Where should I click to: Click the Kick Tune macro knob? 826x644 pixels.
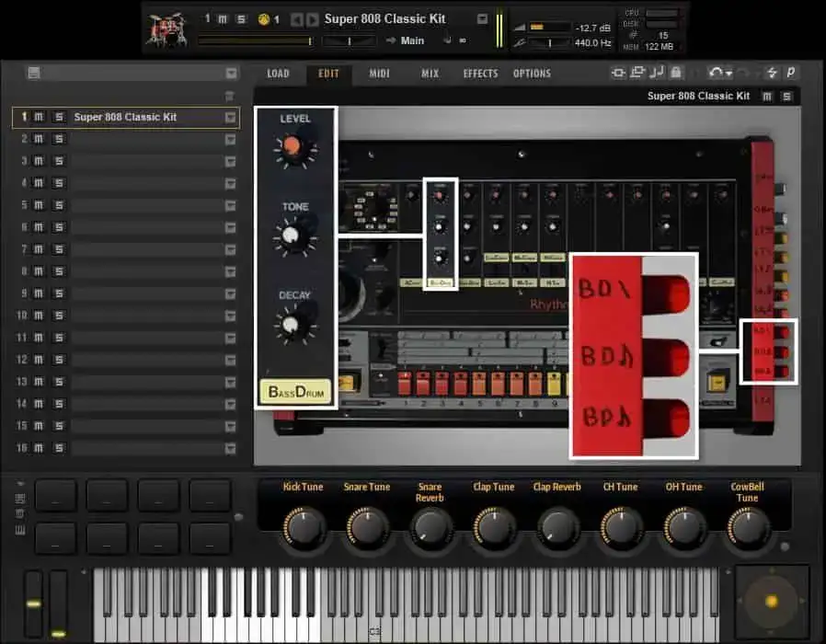coord(304,527)
